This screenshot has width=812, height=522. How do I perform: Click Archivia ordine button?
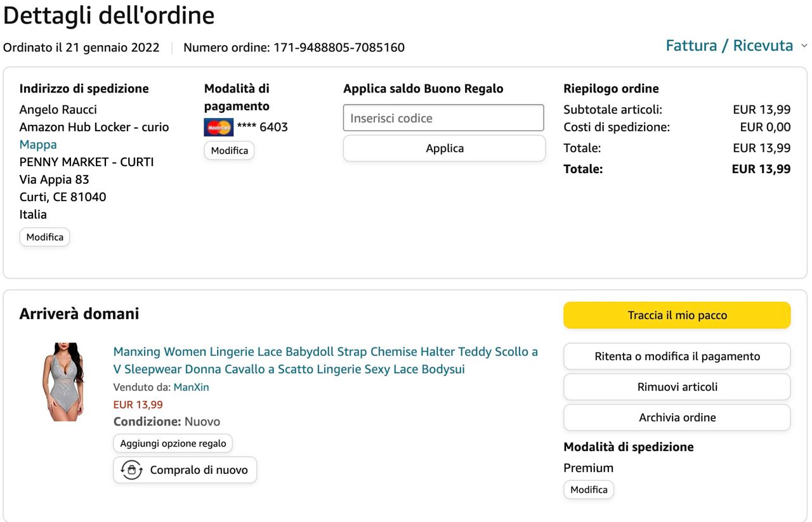pyautogui.click(x=677, y=417)
